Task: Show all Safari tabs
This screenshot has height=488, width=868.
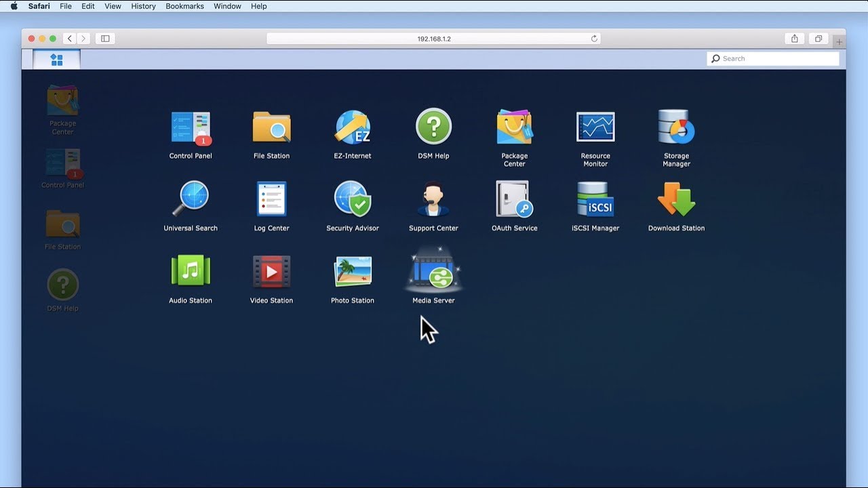Action: 818,39
